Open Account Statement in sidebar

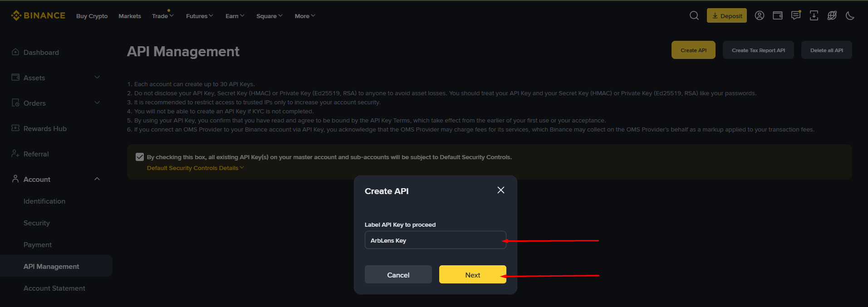[54, 288]
